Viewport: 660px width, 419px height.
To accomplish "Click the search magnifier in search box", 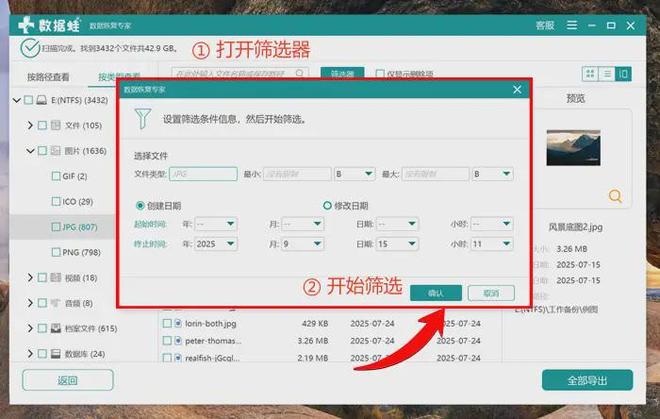I will click(x=299, y=73).
